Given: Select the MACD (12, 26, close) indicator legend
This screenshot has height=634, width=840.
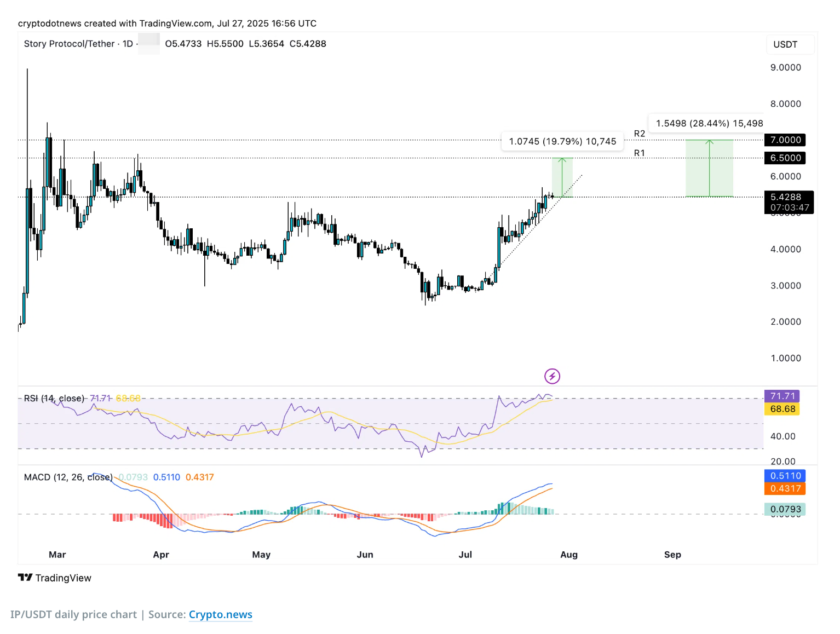Looking at the screenshot, I should click(68, 477).
